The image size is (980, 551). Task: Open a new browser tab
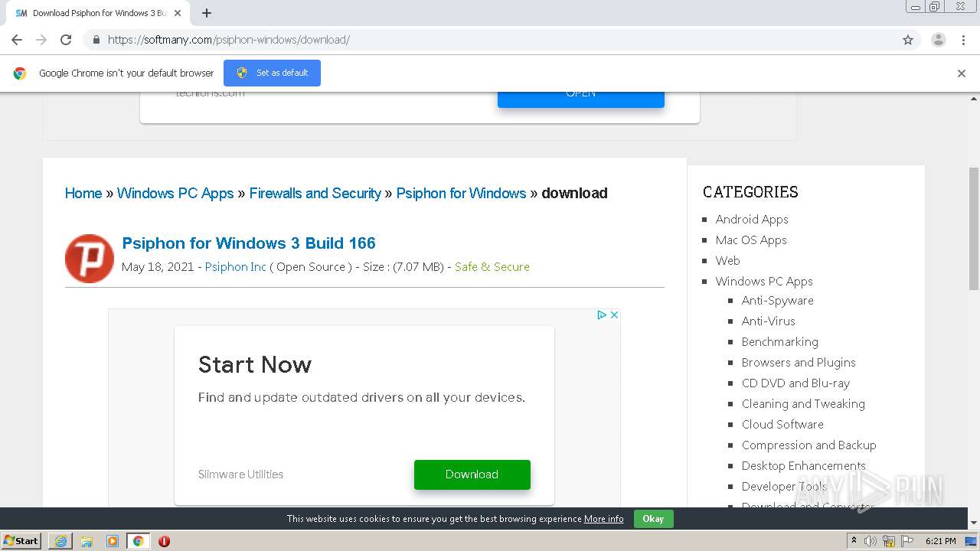click(x=207, y=13)
